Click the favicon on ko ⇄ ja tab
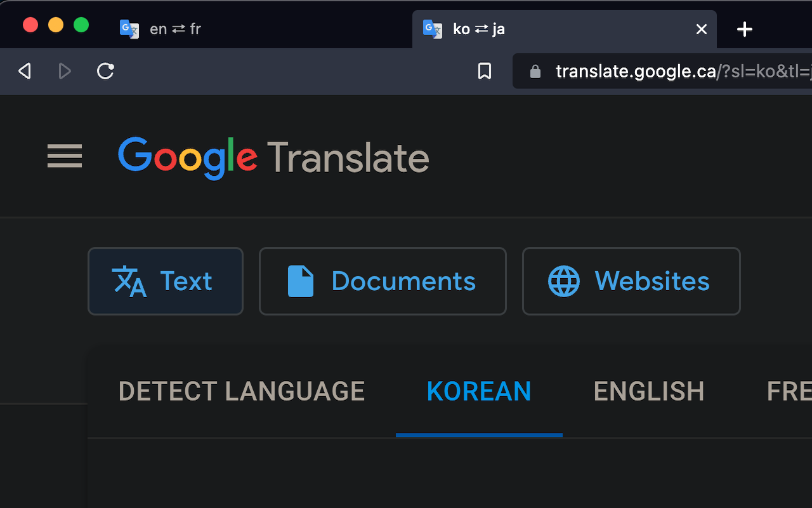 (433, 29)
